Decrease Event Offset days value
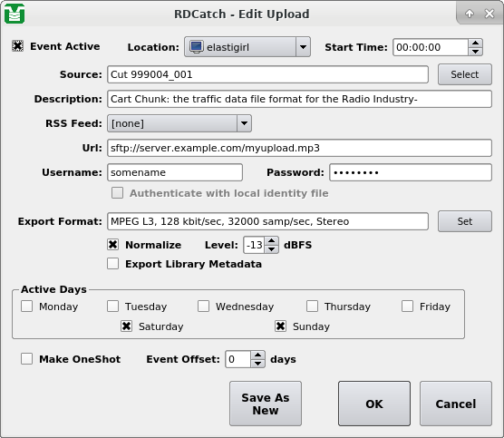The width and height of the screenshot is (504, 438). tap(257, 364)
